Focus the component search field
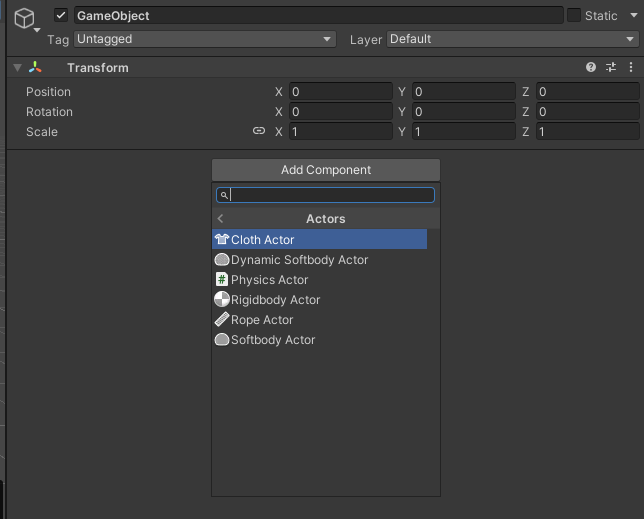The image size is (644, 519). tap(330, 196)
